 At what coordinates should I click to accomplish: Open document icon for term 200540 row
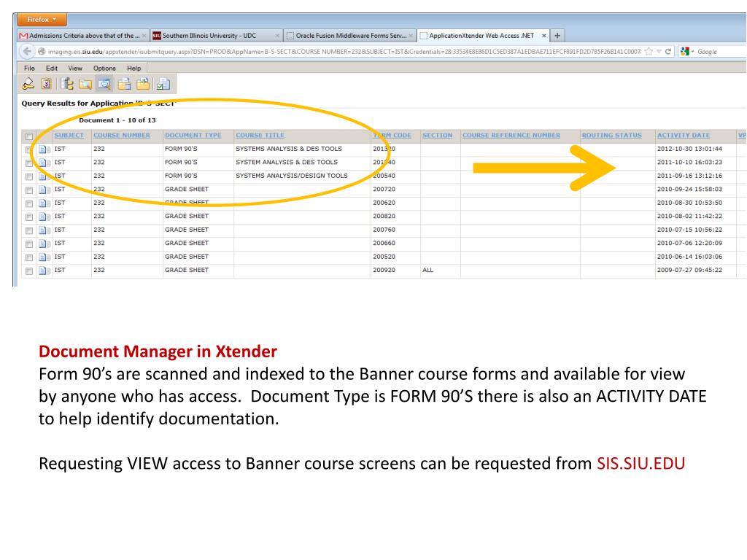click(44, 176)
